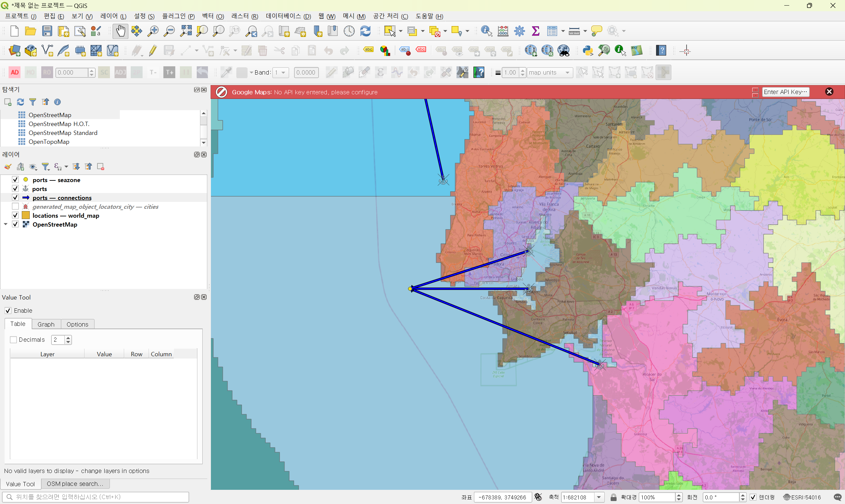The height and width of the screenshot is (504, 845).
Task: Click the Processing Toolbox gear icon
Action: click(519, 31)
